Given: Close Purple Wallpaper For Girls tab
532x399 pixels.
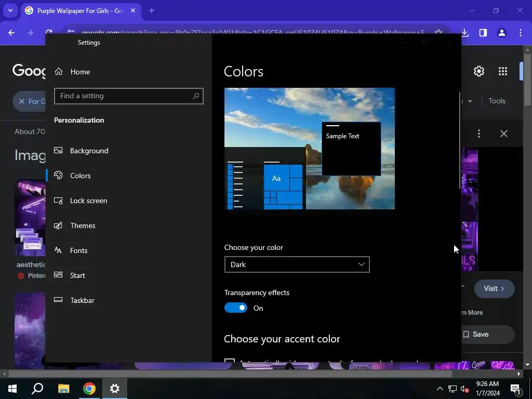Looking at the screenshot, I should click(x=133, y=10).
